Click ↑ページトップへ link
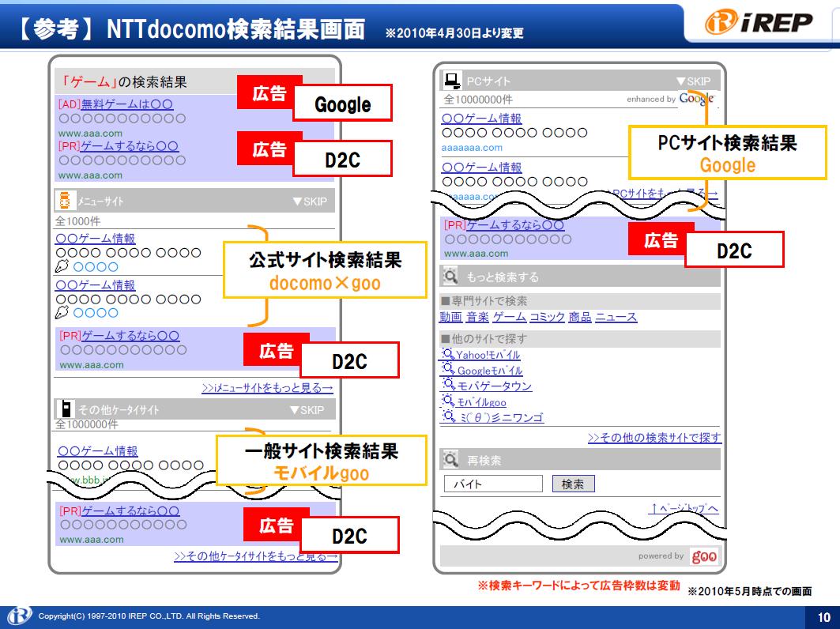 [x=684, y=508]
